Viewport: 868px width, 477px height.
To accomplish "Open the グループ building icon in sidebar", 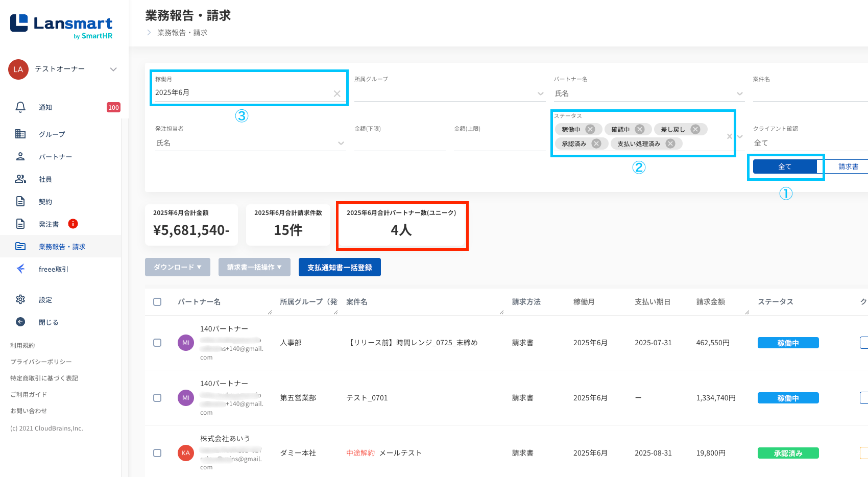I will tap(20, 134).
